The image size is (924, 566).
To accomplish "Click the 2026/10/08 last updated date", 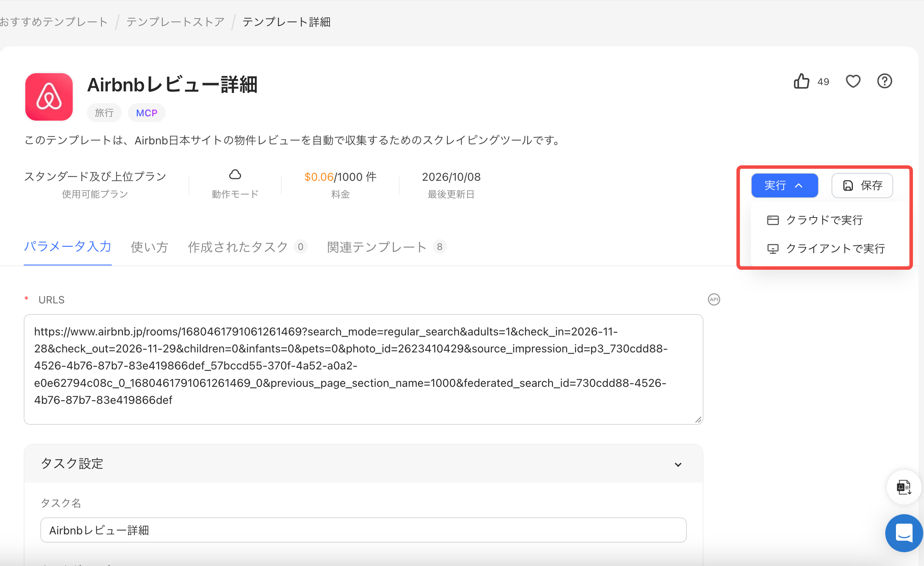I will click(451, 177).
